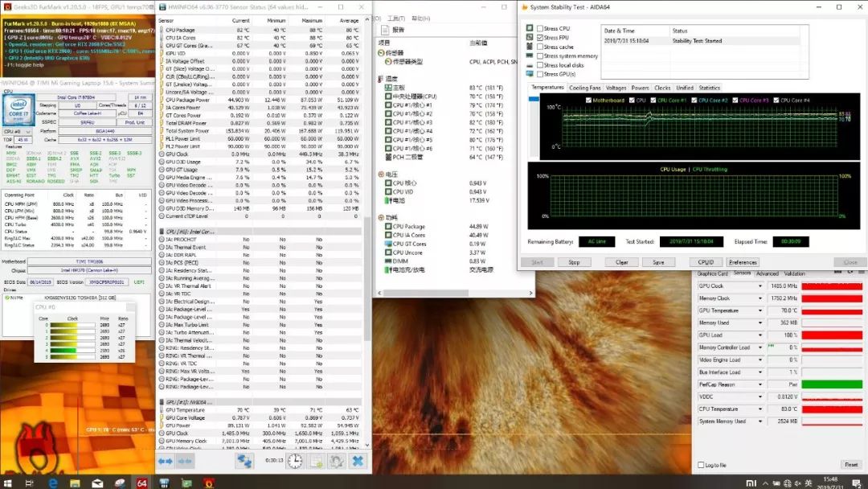868x489 pixels.
Task: Click the network globe tray icon
Action: (x=787, y=483)
